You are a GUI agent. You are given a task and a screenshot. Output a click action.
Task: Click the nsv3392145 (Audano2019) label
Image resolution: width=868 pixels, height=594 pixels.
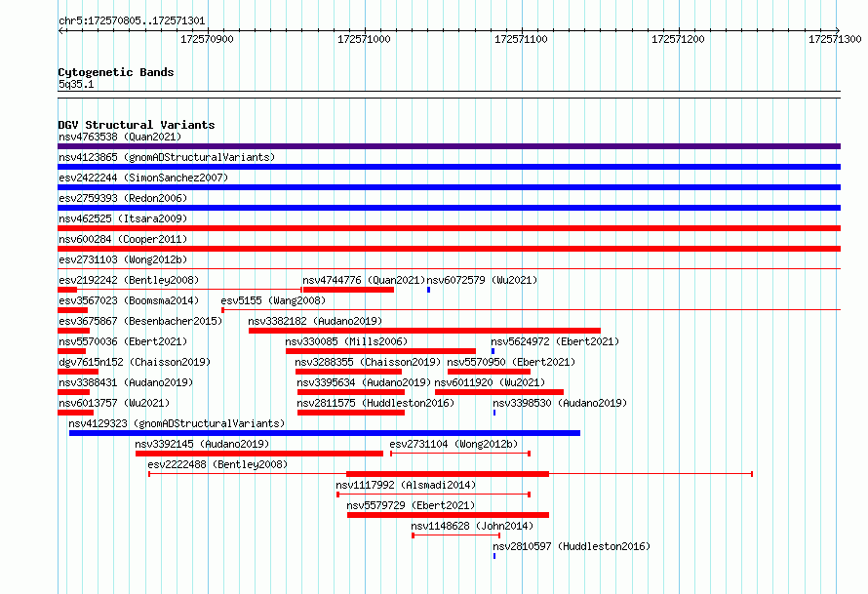pyautogui.click(x=202, y=444)
